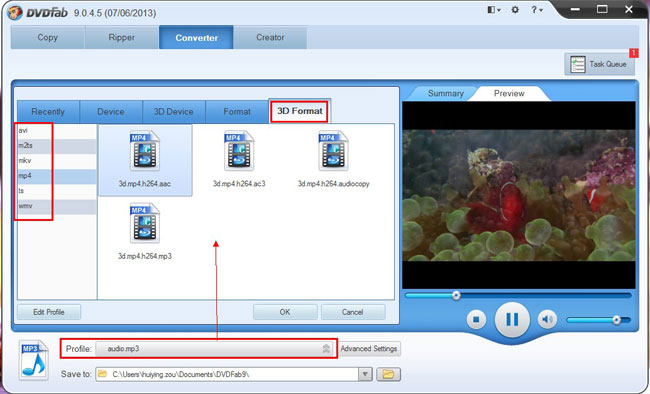Click the label 3d.mp4.h264.mp3

[x=145, y=256]
